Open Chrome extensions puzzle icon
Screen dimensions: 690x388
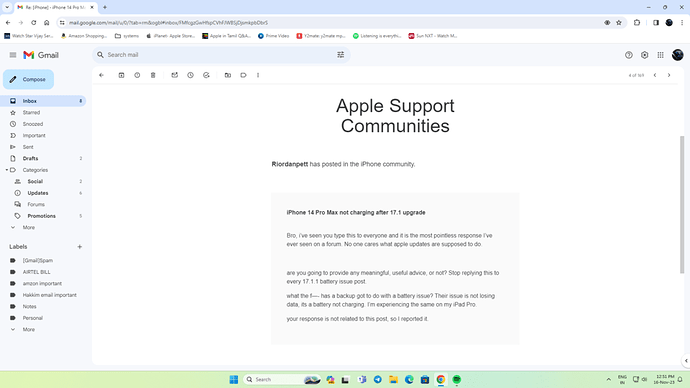coord(637,22)
